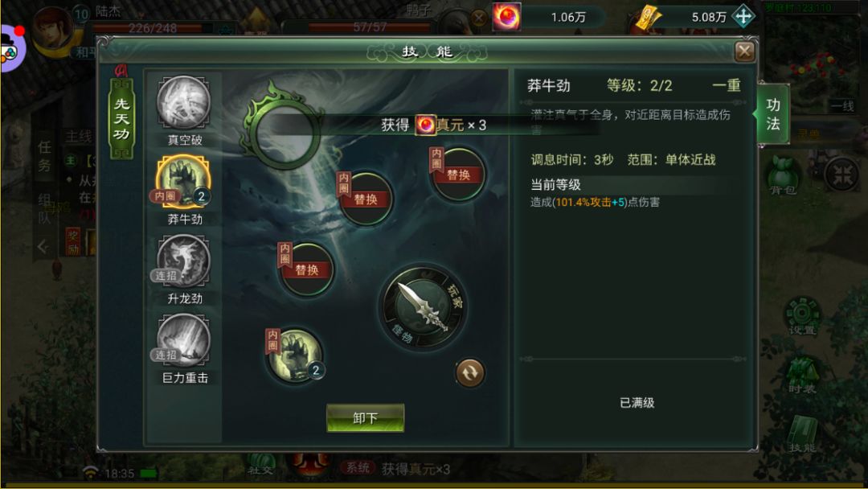868x489 pixels.
Task: Click the player portrait avatar
Action: (x=53, y=29)
